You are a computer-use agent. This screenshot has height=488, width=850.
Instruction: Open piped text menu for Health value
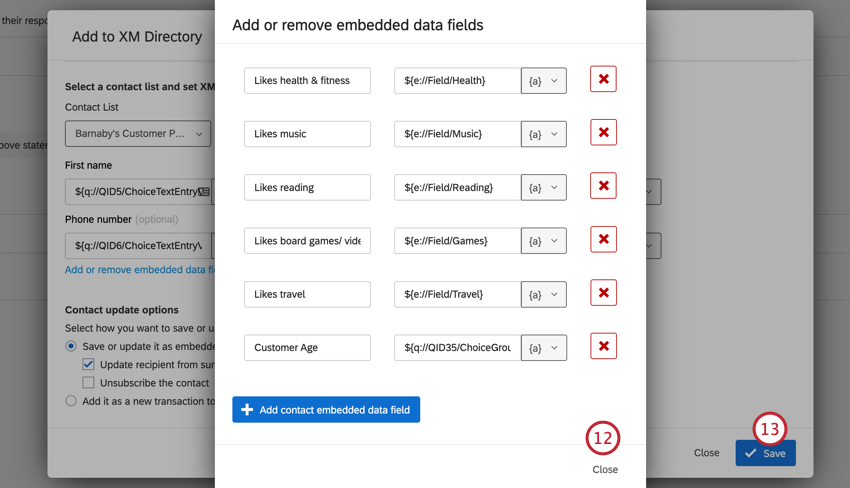544,81
